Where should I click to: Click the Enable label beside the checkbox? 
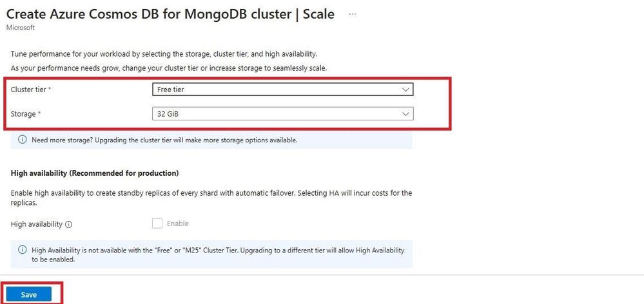point(177,223)
